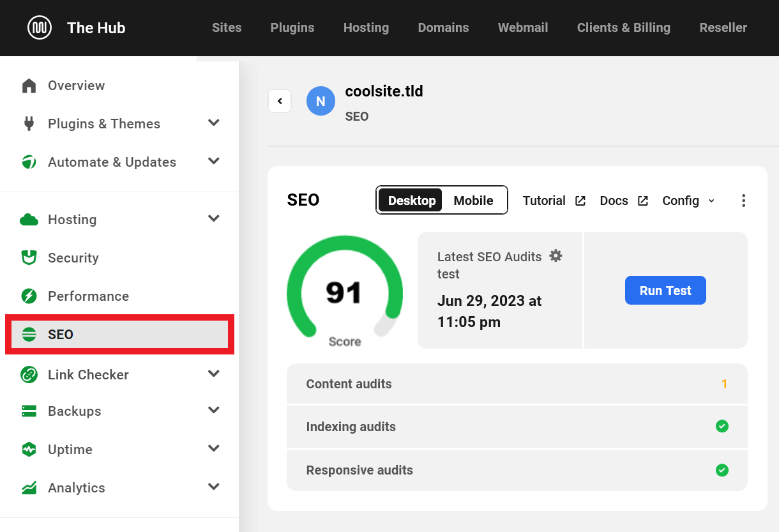This screenshot has width=779, height=532.
Task: Open the Tutorial link
Action: 544,201
